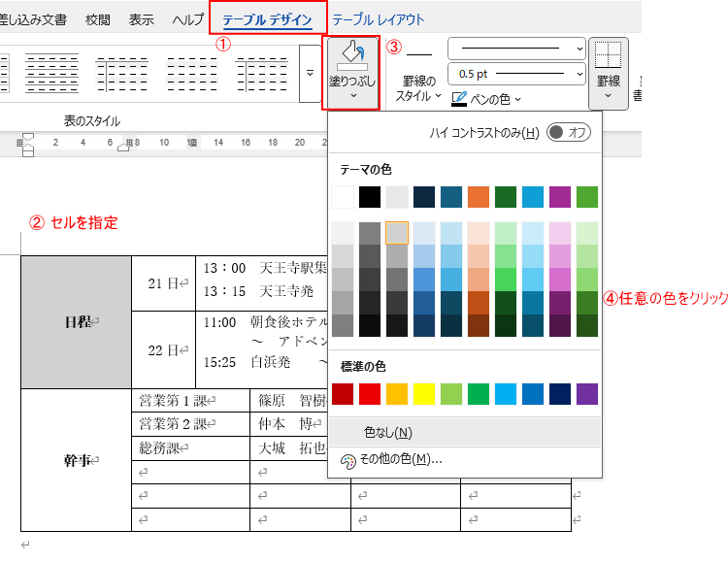
Task: Click the 罫線 borders grid icon
Action: [x=609, y=54]
